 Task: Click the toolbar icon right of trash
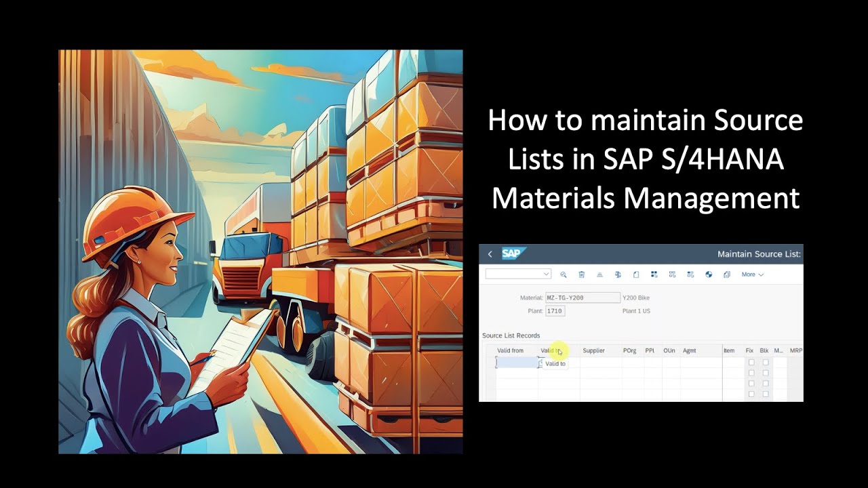[599, 274]
